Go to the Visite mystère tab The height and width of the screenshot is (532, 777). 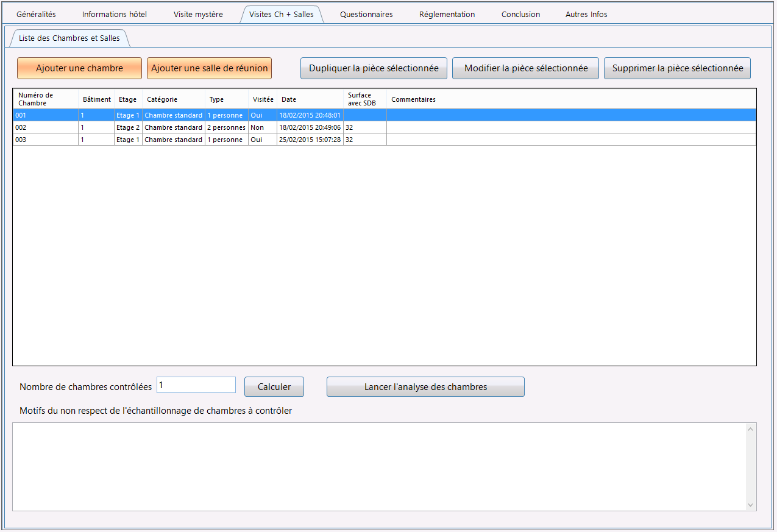pyautogui.click(x=198, y=14)
